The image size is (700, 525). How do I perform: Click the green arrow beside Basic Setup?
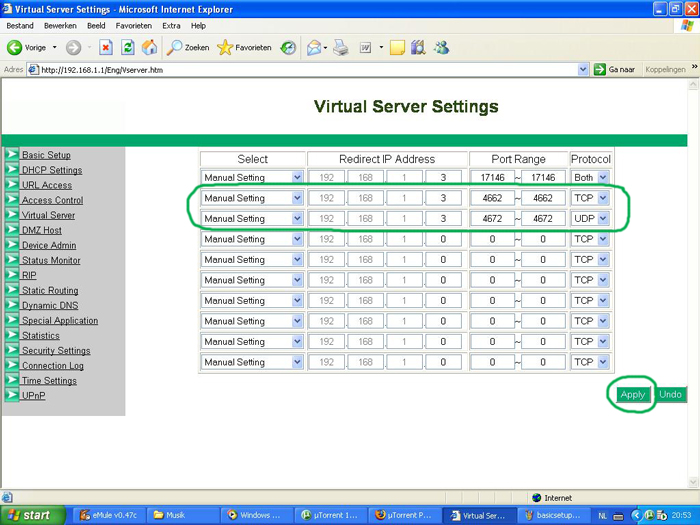click(12, 154)
